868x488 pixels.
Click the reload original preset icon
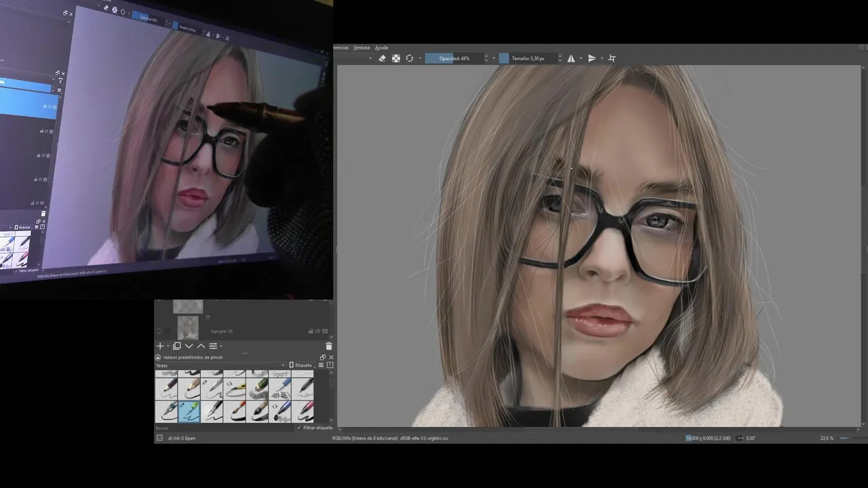click(410, 58)
